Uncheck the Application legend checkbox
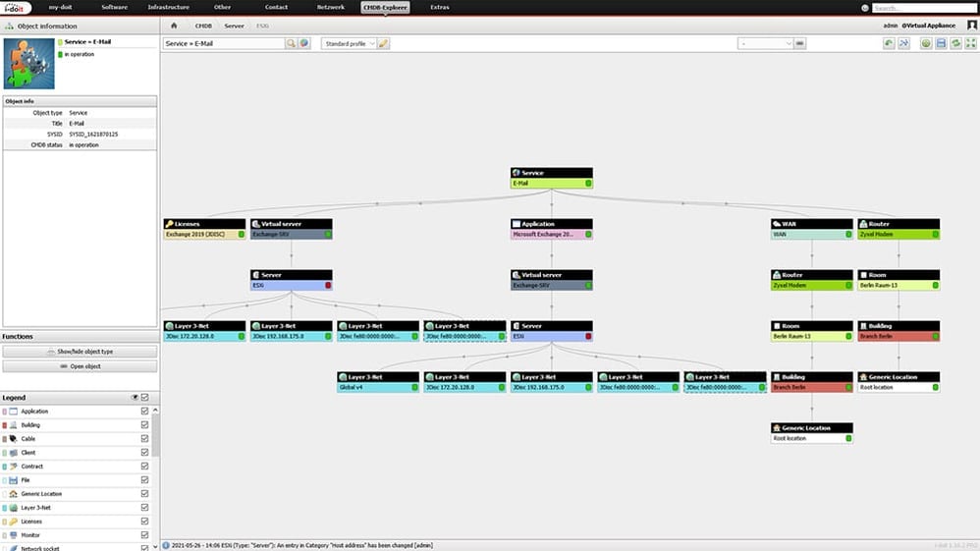This screenshot has height=551, width=980. (145, 411)
